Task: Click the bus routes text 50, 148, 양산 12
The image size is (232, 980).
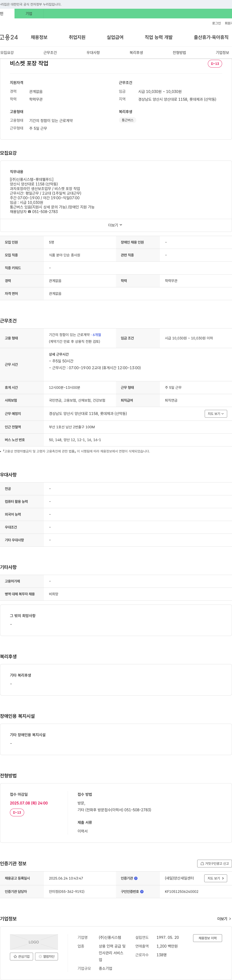Action: pos(75,440)
